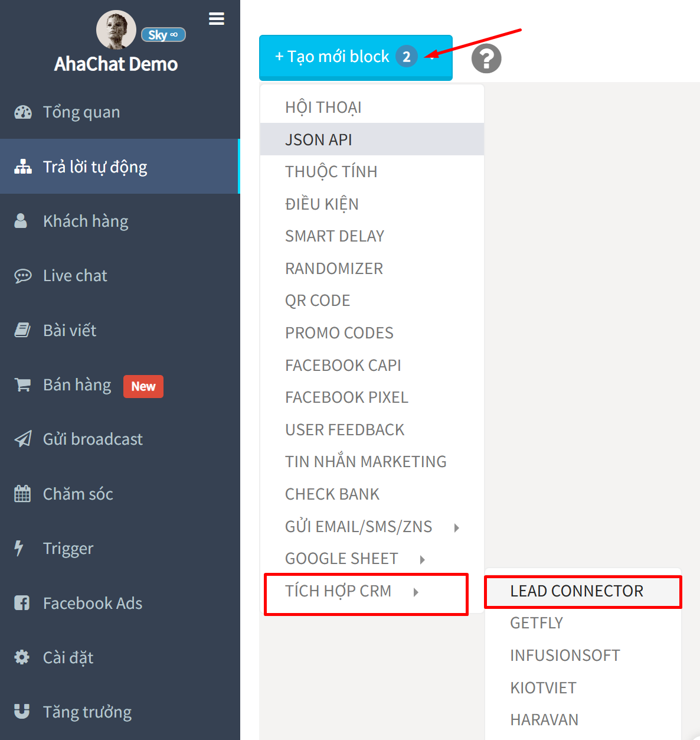Select FACEBOOK CAPI option
The width and height of the screenshot is (700, 740).
point(372,366)
